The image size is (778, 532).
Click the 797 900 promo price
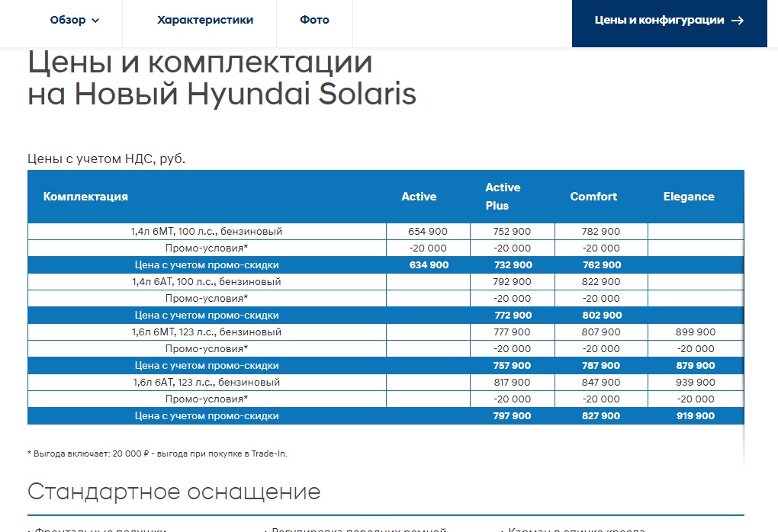point(512,416)
